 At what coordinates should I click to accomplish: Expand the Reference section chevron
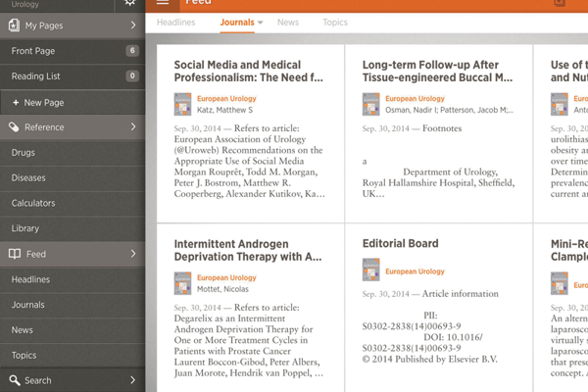(x=133, y=127)
